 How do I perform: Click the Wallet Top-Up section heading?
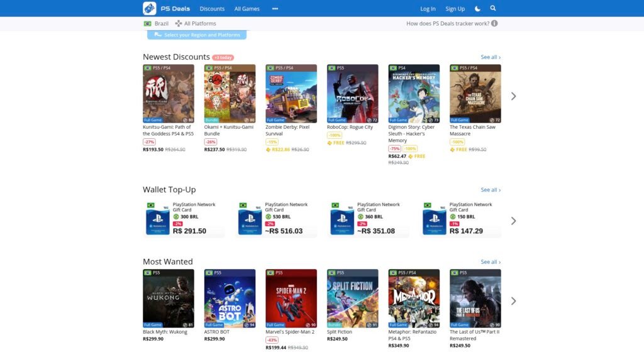point(169,190)
